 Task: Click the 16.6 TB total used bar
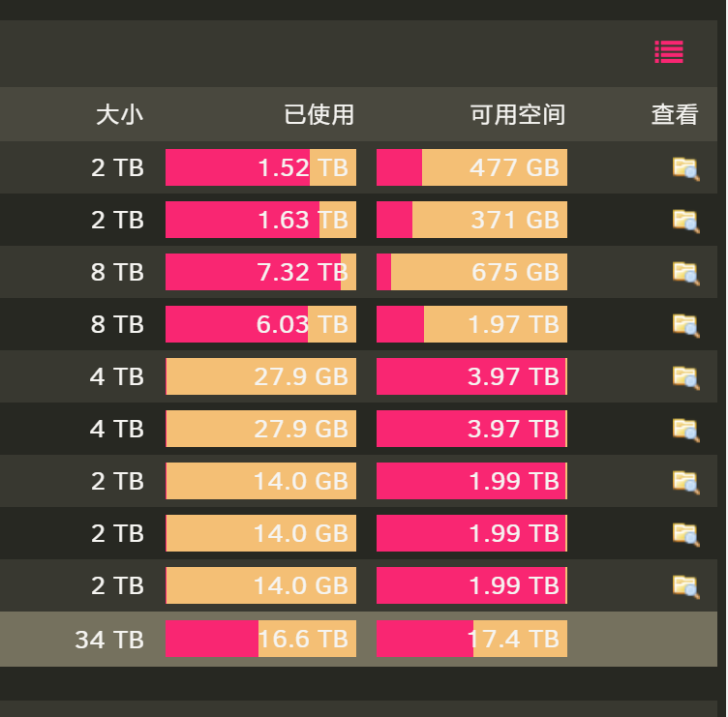click(261, 639)
